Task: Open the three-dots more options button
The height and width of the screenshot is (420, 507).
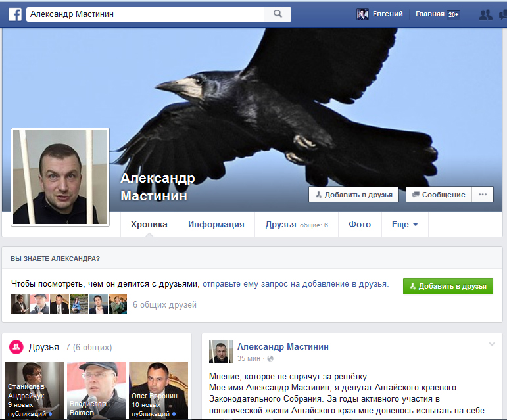Action: (483, 195)
